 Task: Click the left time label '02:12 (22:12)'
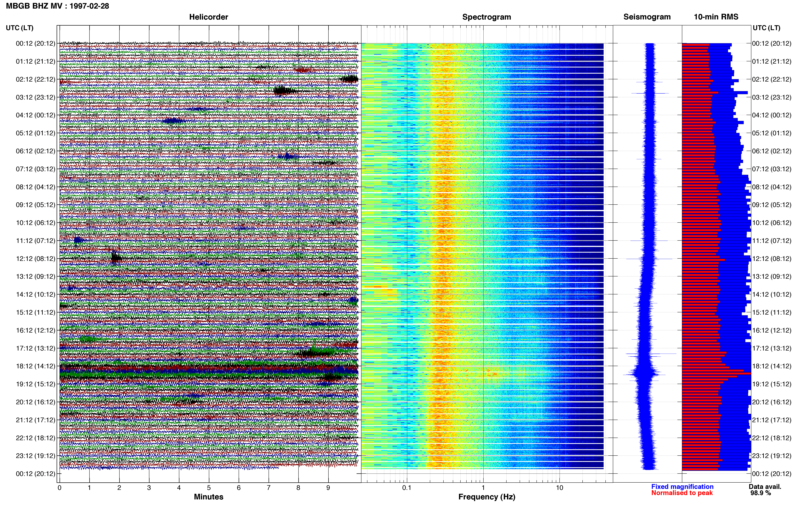(x=36, y=79)
